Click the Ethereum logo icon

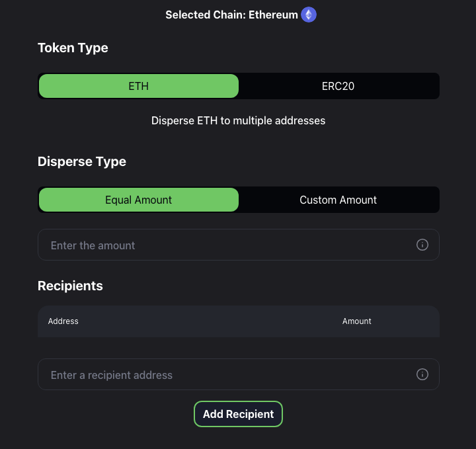[309, 15]
